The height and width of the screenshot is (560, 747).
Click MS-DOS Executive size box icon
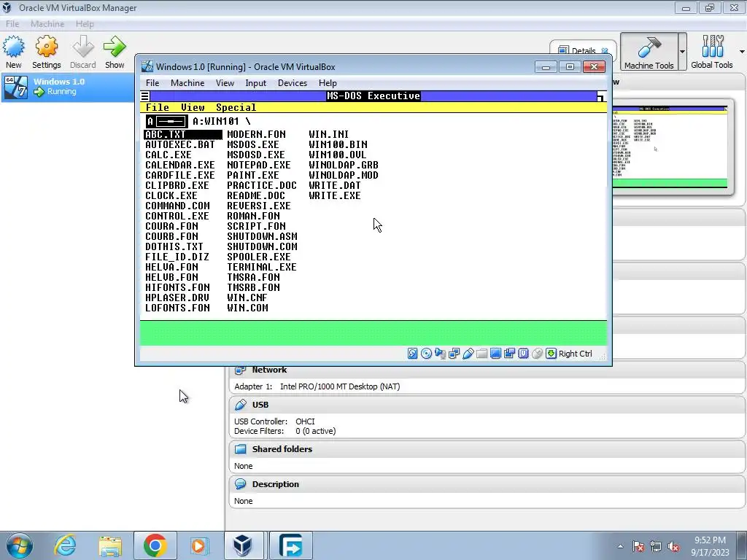point(601,96)
